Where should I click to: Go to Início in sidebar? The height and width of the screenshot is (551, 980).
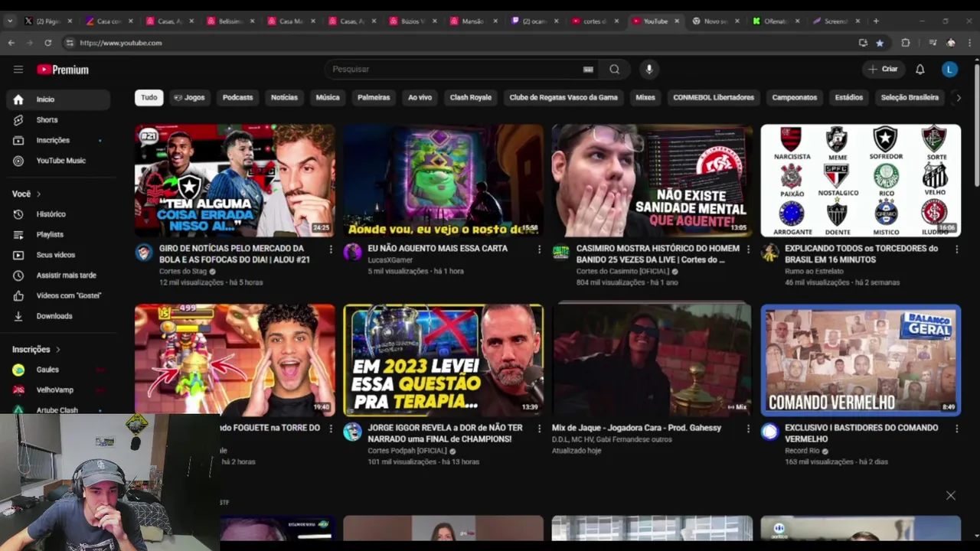point(59,99)
